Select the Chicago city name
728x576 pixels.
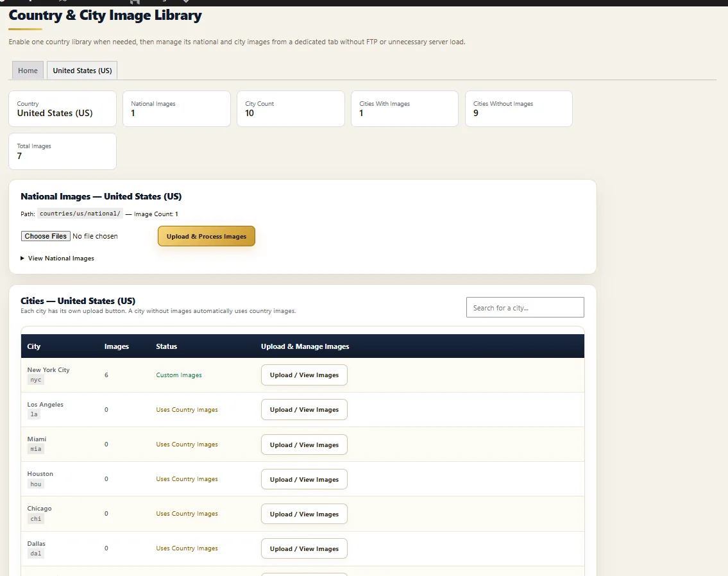pyautogui.click(x=40, y=509)
